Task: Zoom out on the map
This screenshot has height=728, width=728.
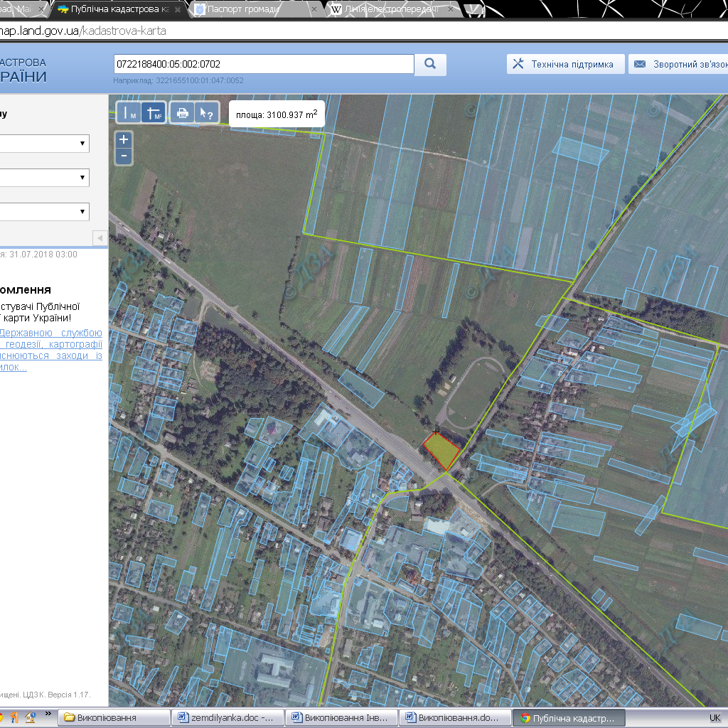Action: point(124,156)
